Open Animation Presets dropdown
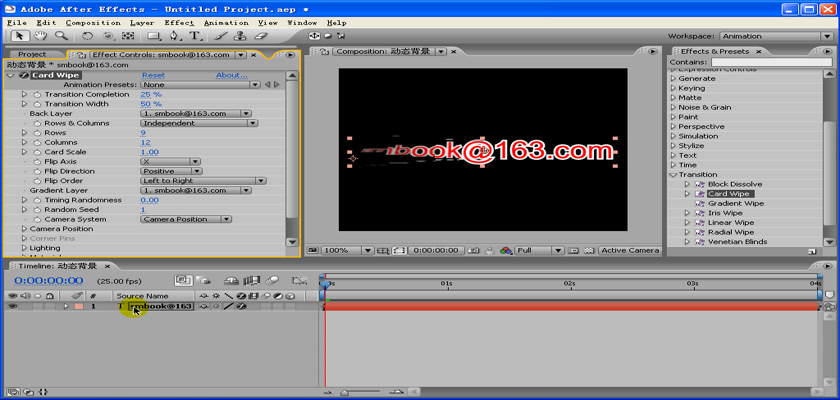The width and height of the screenshot is (840, 400). pos(201,85)
